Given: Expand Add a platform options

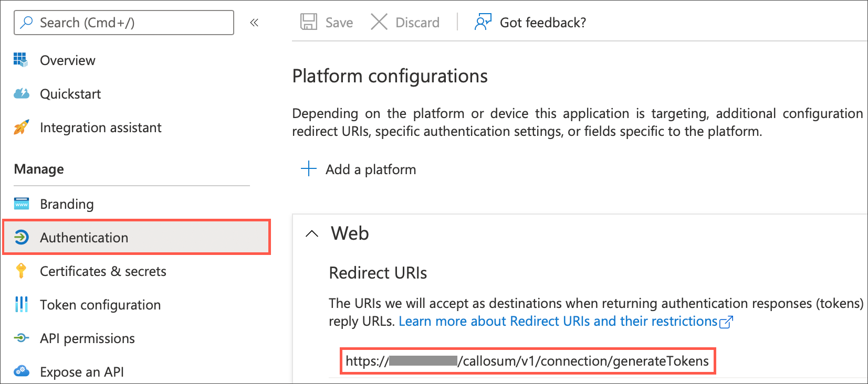Looking at the screenshot, I should (x=309, y=169).
